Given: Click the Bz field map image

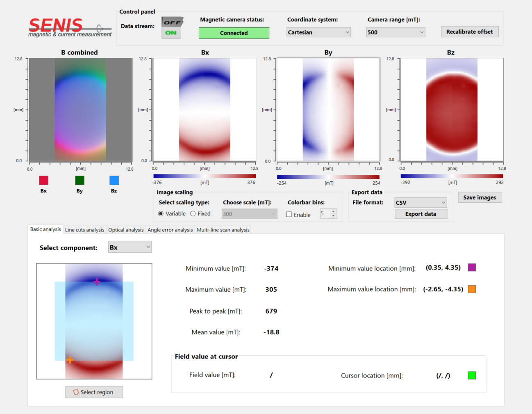Looking at the screenshot, I should click(452, 110).
